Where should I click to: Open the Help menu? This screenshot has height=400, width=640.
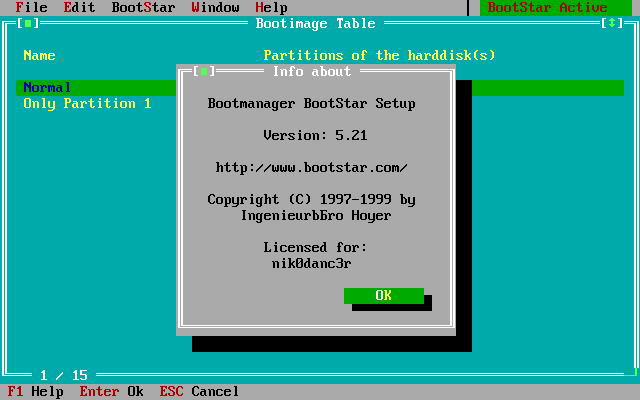[x=271, y=8]
